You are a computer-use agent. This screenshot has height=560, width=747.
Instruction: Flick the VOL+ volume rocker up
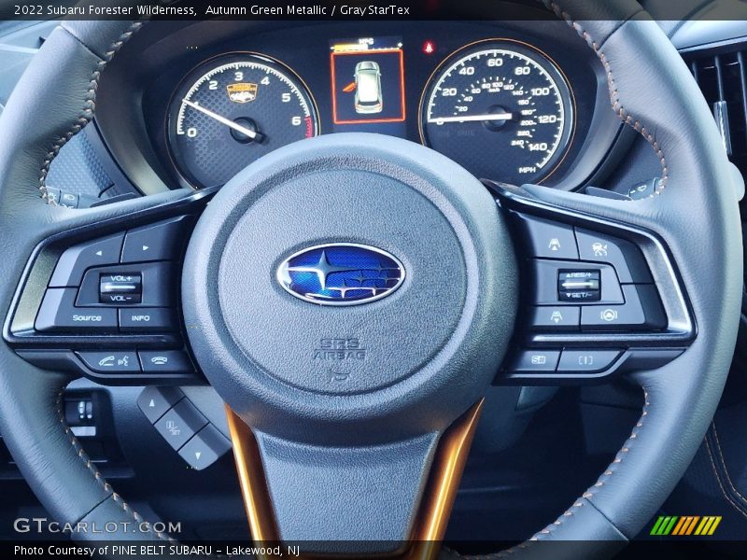click(120, 278)
